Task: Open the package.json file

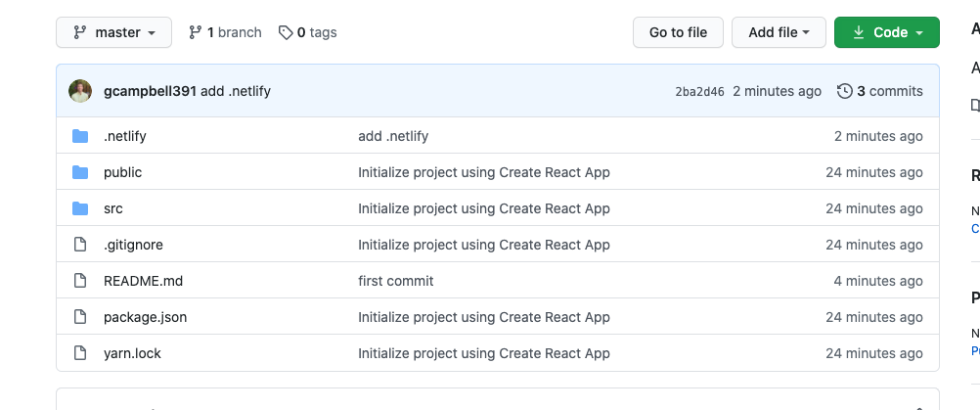Action: pos(145,317)
